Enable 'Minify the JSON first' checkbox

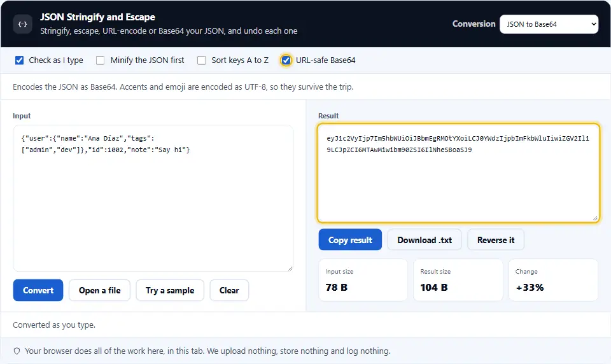click(100, 60)
